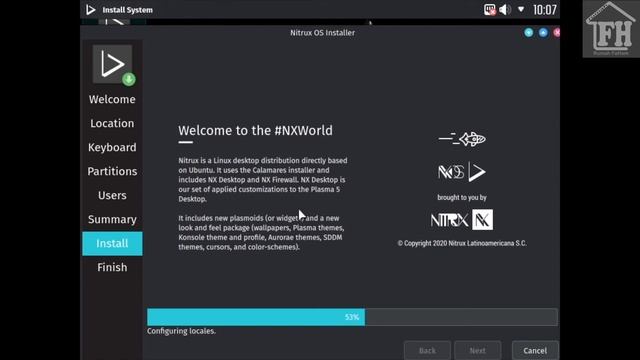Click the 53% progress label
This screenshot has height=360, width=640.
(351, 317)
